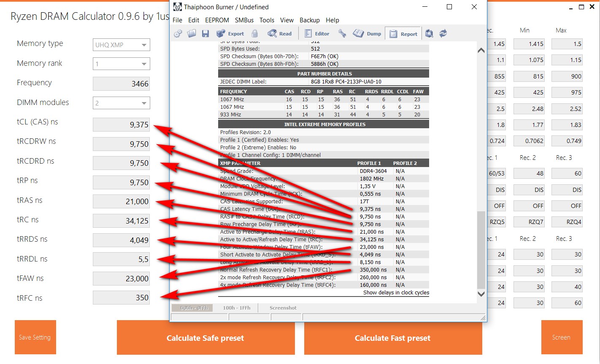Click the Rec. 3 value RZQ4 field
Screen dimensions: 600x364
567,222
